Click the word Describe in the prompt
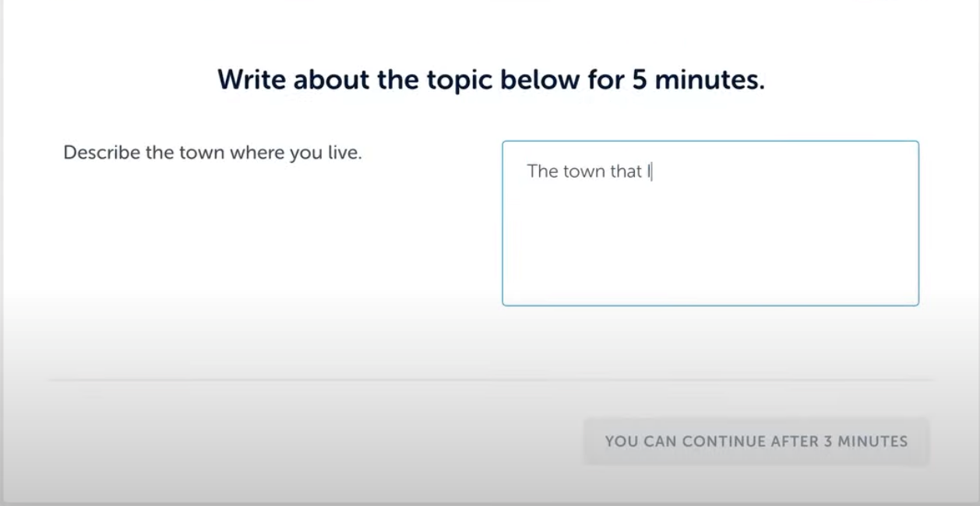 pos(101,153)
